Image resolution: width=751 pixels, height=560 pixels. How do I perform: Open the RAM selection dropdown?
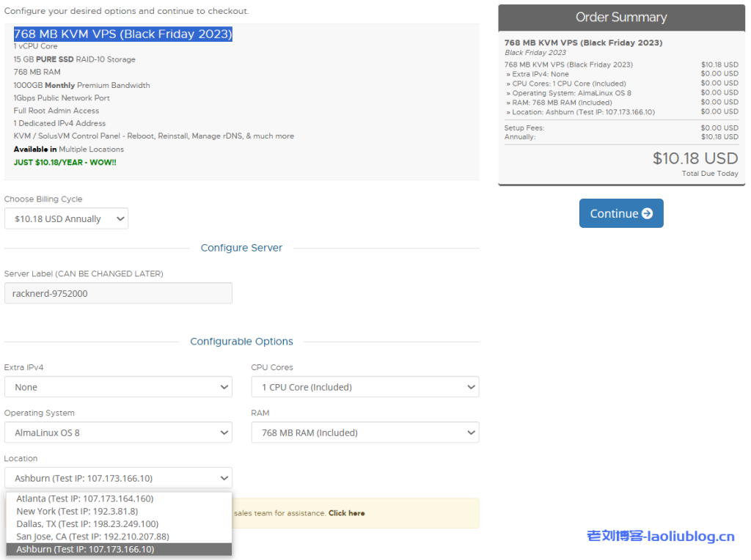[364, 432]
